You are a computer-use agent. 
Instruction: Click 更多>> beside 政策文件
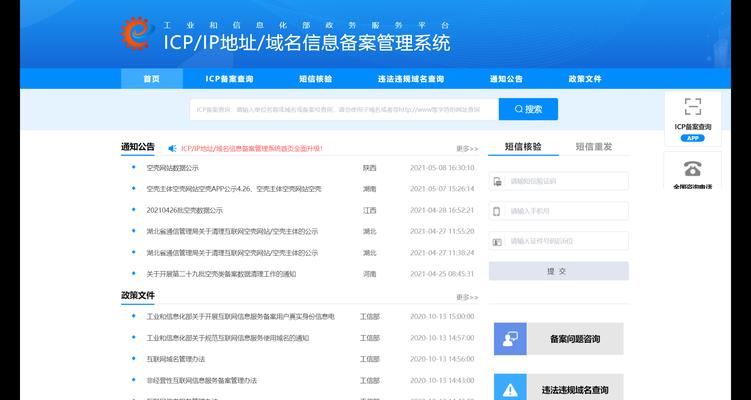click(467, 297)
